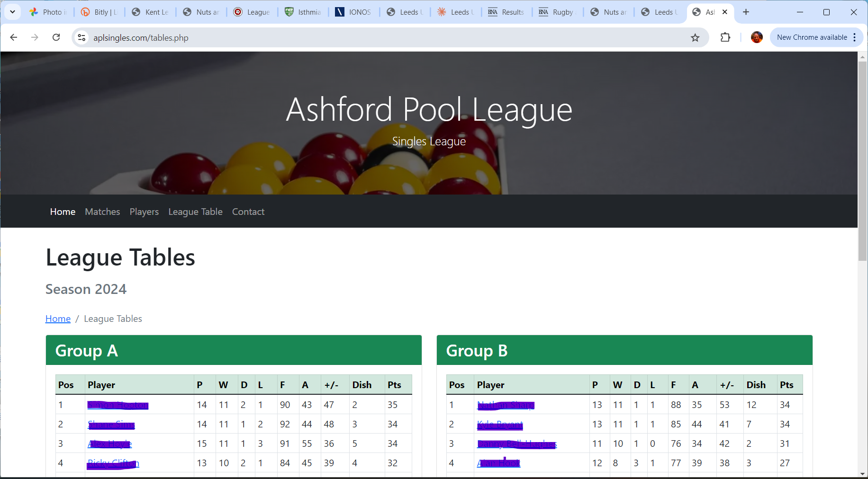868x479 pixels.
Task: Open the Matches nav menu item
Action: pos(102,212)
